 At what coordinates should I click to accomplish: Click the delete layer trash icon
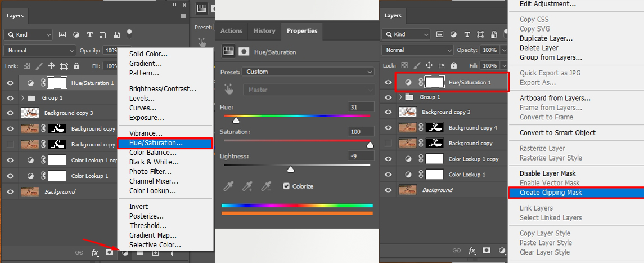coord(170,253)
